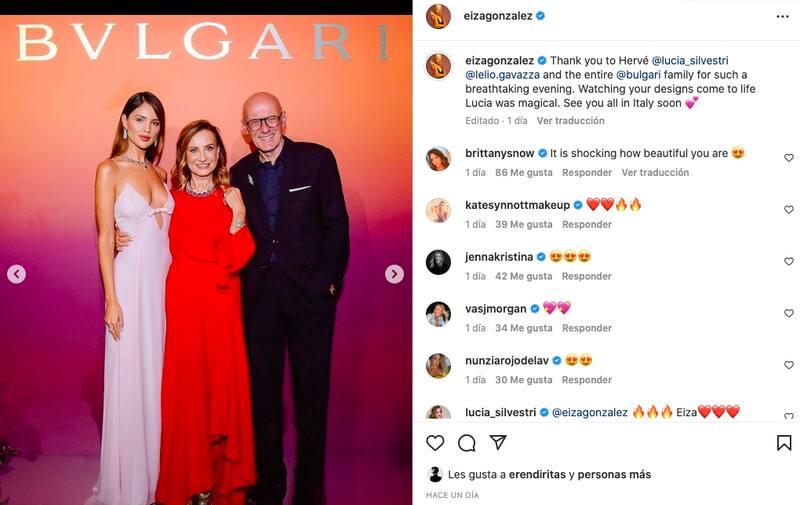Open the comment bubble icon
This screenshot has width=800, height=505.
click(x=466, y=443)
